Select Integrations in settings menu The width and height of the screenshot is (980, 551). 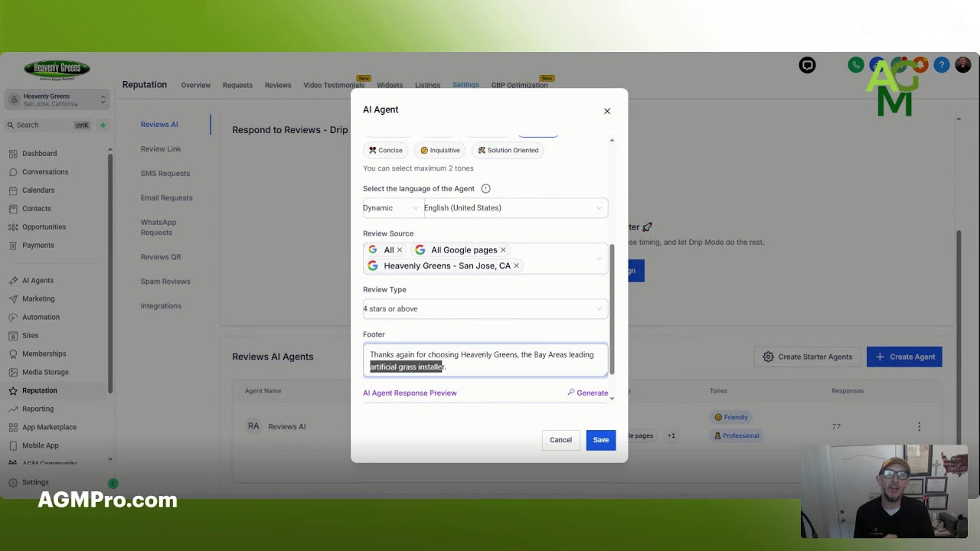pos(161,306)
